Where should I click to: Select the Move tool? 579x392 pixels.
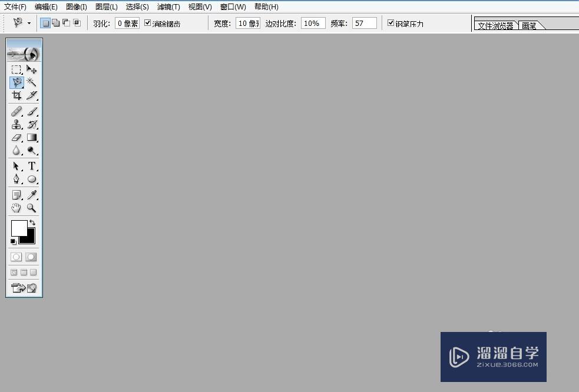32,69
